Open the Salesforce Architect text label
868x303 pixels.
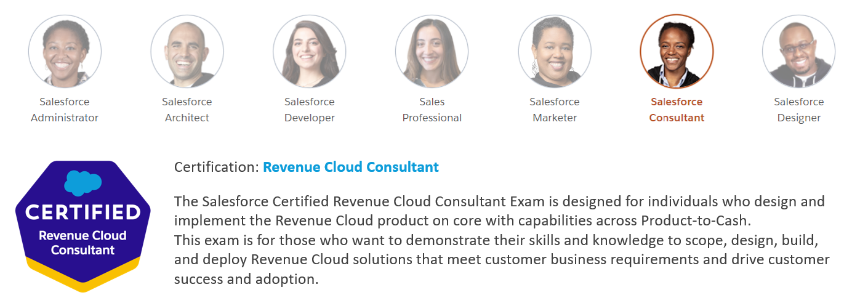coord(187,110)
